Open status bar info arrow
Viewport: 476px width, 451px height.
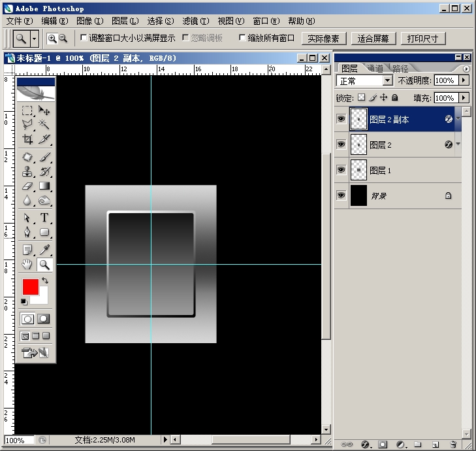click(165, 439)
